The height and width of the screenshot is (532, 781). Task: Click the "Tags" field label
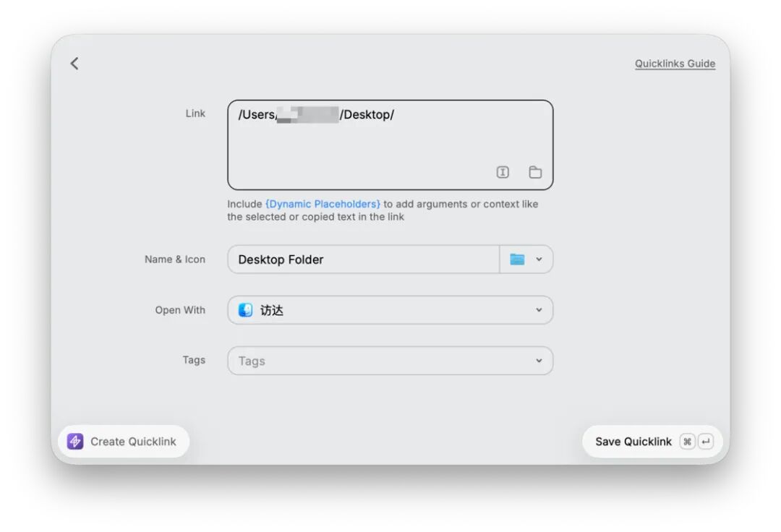pos(194,360)
